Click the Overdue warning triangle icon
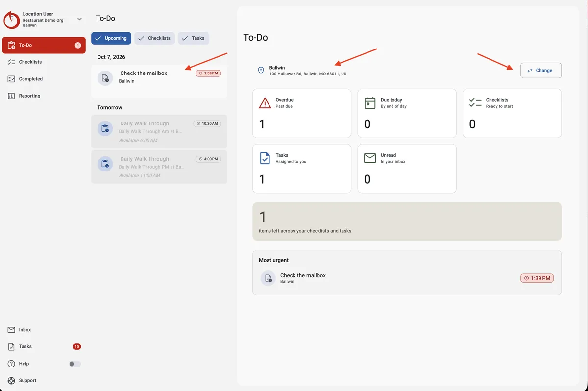This screenshot has height=391, width=588. [x=265, y=103]
